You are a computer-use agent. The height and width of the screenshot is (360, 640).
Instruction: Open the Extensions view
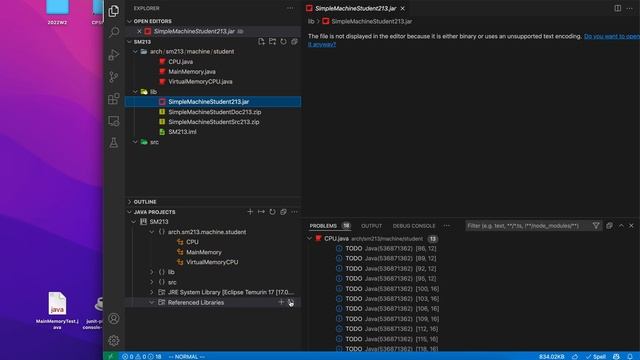pos(114,99)
